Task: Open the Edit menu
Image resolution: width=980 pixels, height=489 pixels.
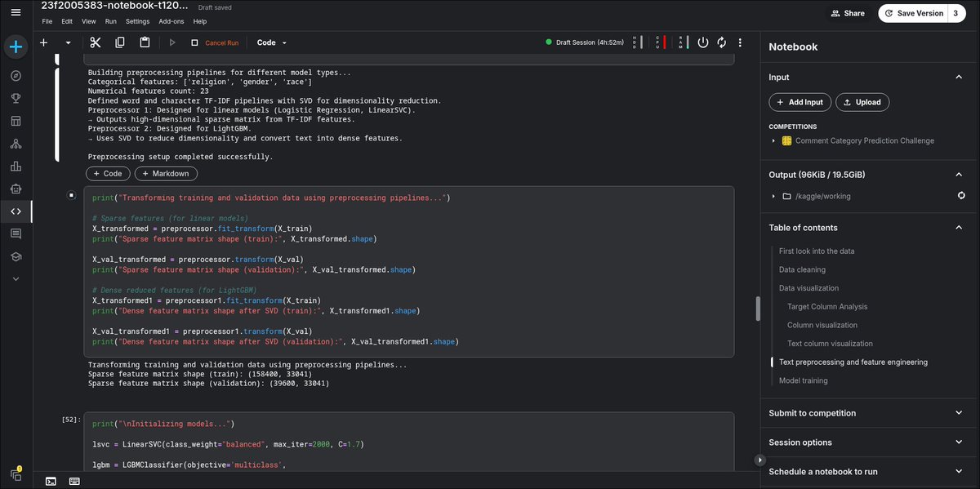Action: click(x=67, y=20)
